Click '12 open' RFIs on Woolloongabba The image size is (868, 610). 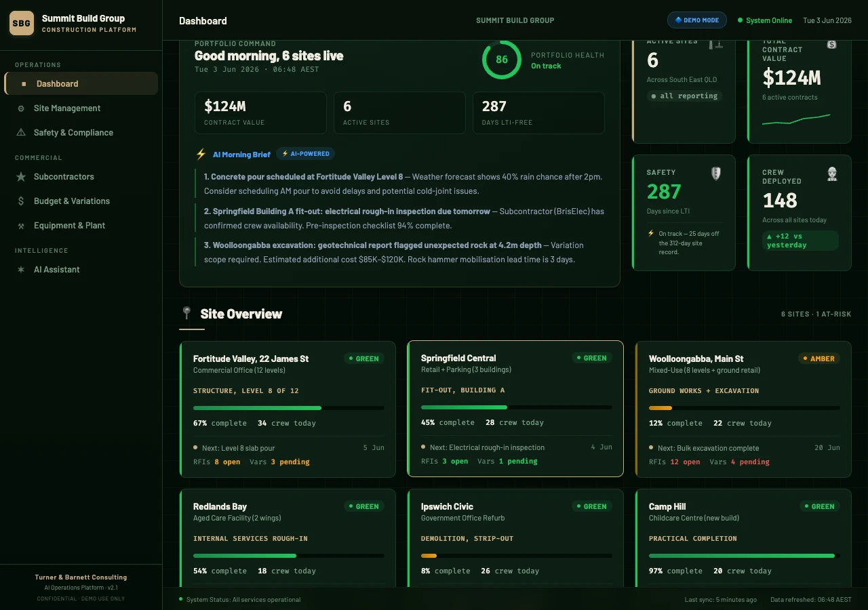[685, 462]
